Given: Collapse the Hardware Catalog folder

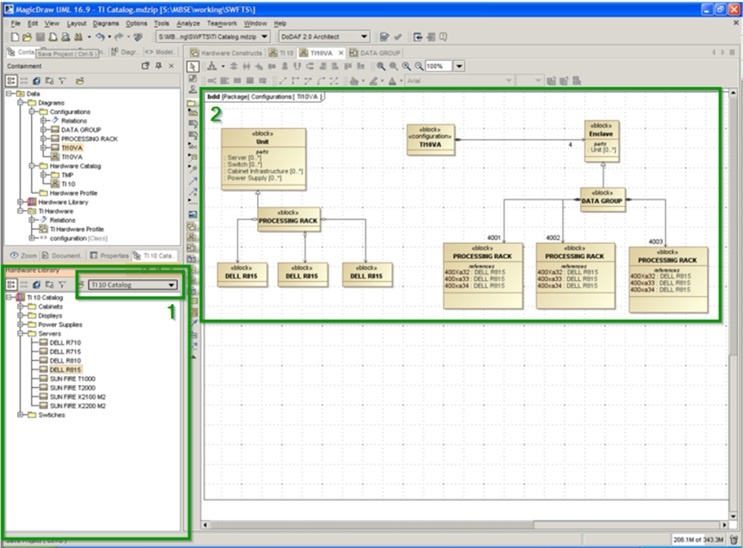Looking at the screenshot, I should click(32, 166).
